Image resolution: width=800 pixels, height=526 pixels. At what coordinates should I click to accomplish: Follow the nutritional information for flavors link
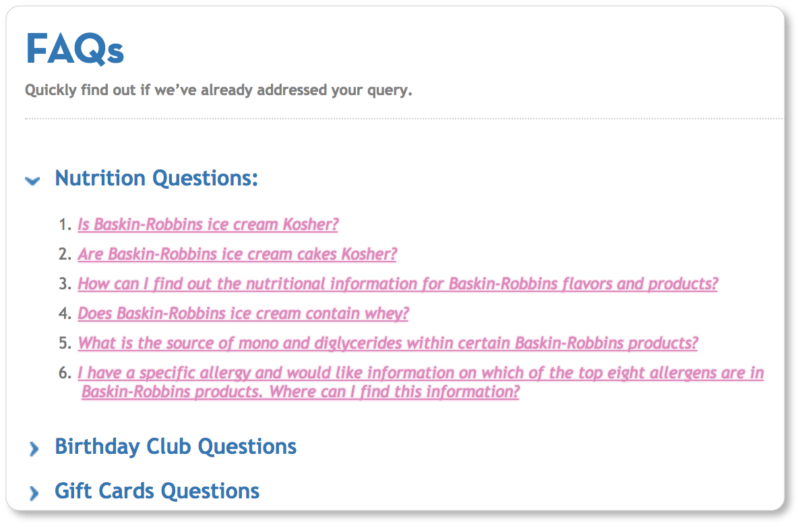397,283
